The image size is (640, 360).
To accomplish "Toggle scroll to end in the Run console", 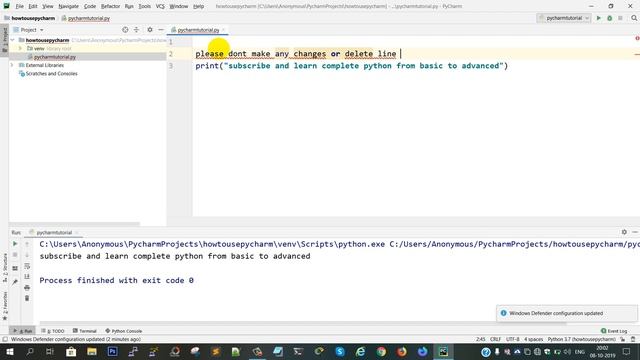I will click(x=27, y=276).
